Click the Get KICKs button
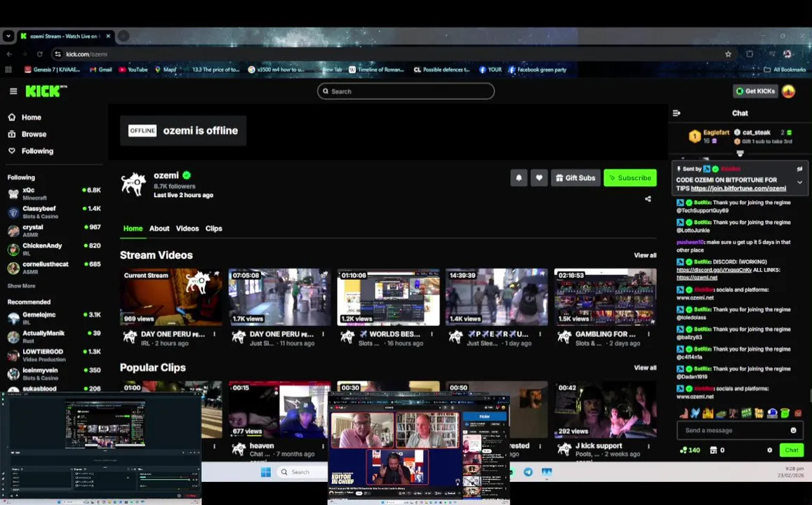The height and width of the screenshot is (505, 812). click(x=756, y=91)
